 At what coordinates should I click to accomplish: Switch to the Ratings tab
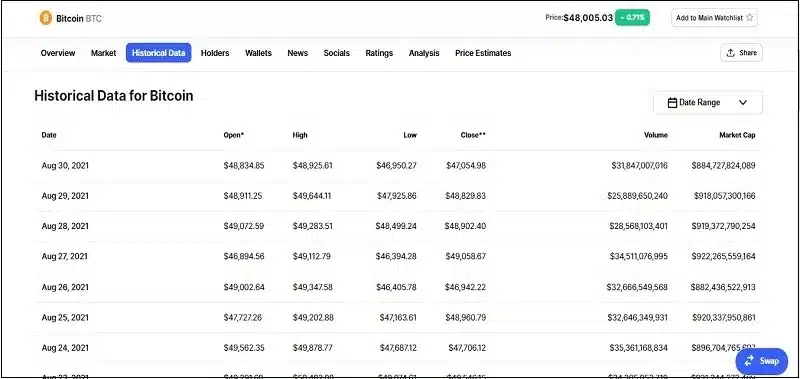pyautogui.click(x=379, y=53)
